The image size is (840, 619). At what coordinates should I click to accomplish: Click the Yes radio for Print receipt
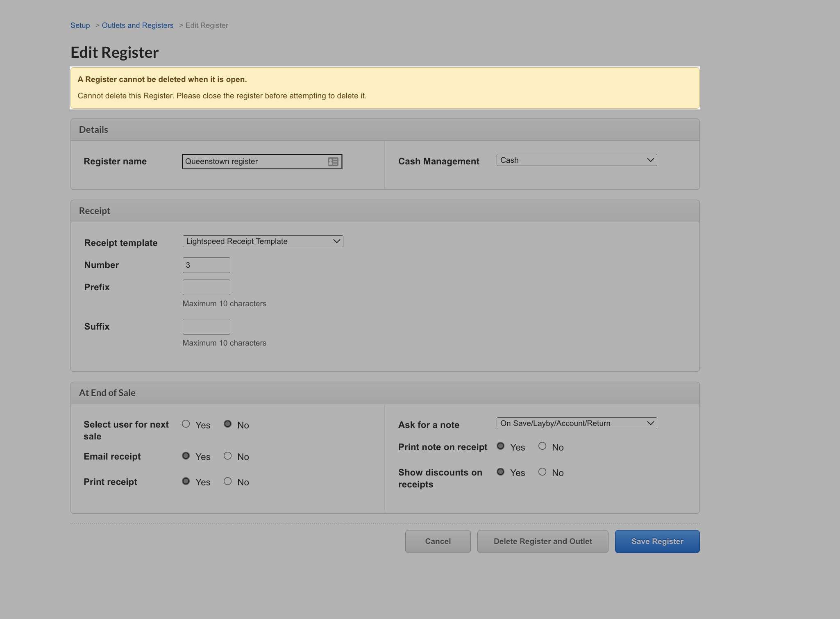(186, 481)
